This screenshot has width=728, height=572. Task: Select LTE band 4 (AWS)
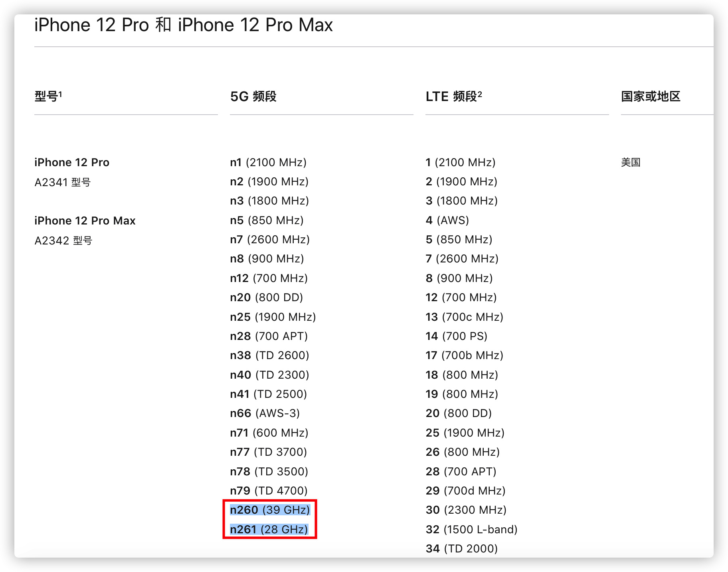[447, 220]
